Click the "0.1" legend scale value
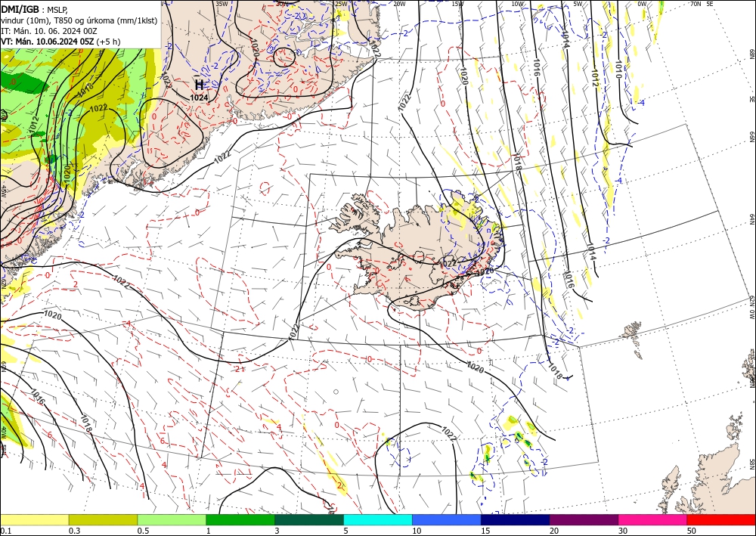Screen dimensions: 756x536 click(6, 531)
